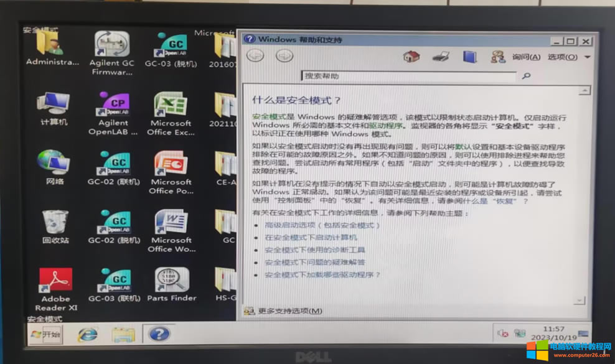Open Agilent GC Firmware desktop shortcut
The width and height of the screenshot is (615, 364).
pyautogui.click(x=113, y=45)
